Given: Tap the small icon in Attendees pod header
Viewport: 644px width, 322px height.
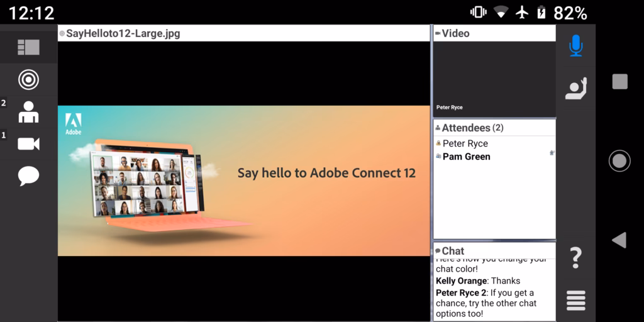Looking at the screenshot, I should tap(438, 128).
